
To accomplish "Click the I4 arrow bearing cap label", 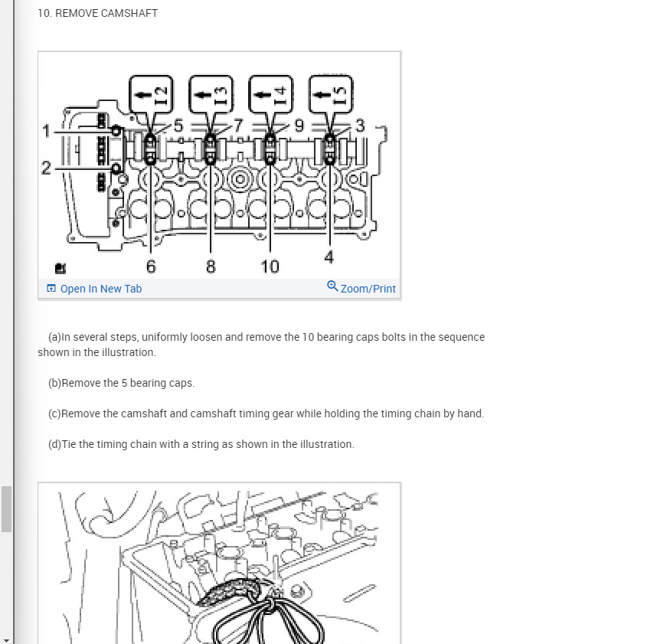I will pos(270,94).
